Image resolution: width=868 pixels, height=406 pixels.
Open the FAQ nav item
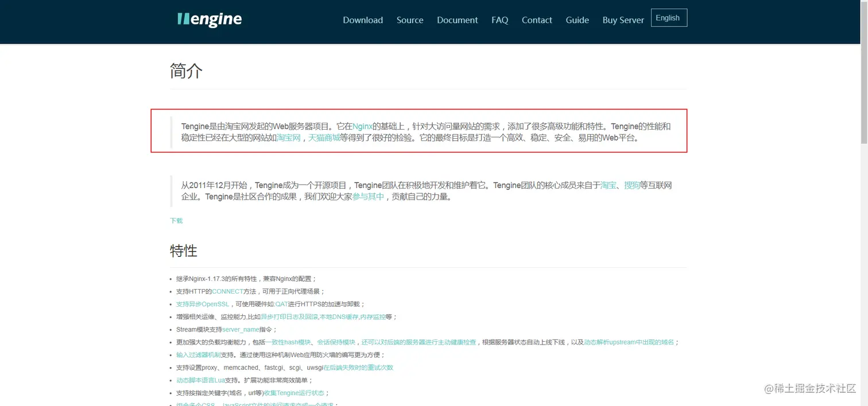[500, 20]
